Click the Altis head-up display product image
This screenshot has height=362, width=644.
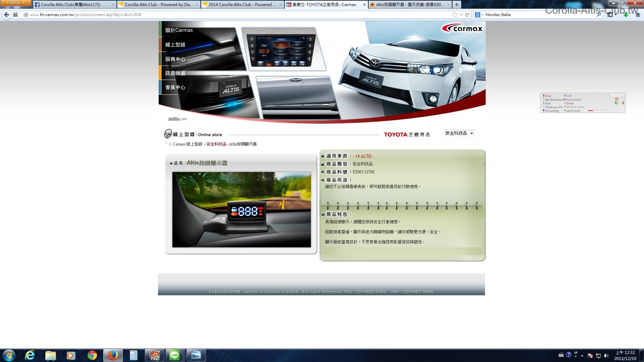pyautogui.click(x=241, y=209)
